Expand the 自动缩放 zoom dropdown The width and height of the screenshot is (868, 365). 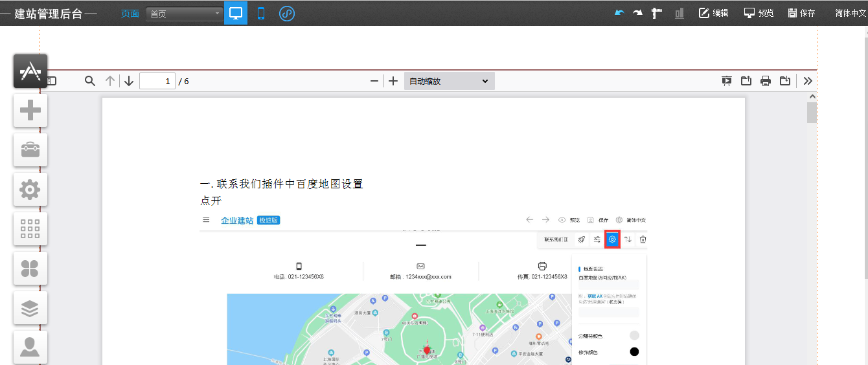[449, 81]
